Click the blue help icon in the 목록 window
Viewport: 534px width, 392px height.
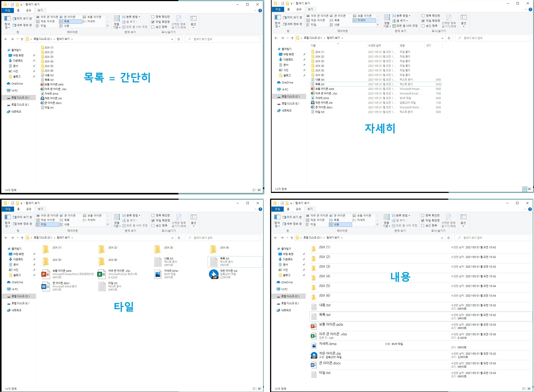(260, 11)
